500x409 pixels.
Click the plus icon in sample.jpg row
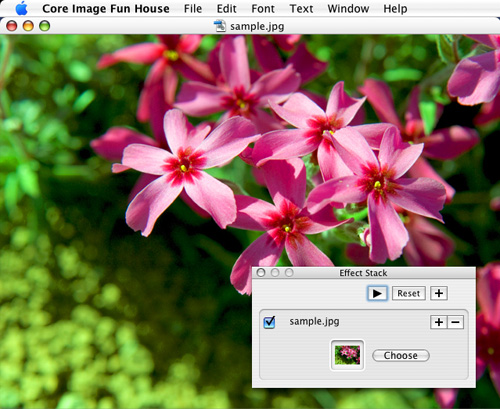click(x=439, y=322)
